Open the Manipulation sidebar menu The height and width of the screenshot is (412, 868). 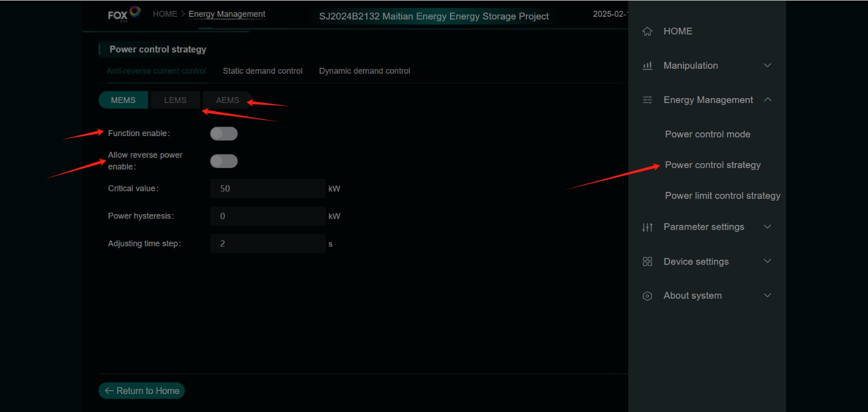(x=691, y=66)
